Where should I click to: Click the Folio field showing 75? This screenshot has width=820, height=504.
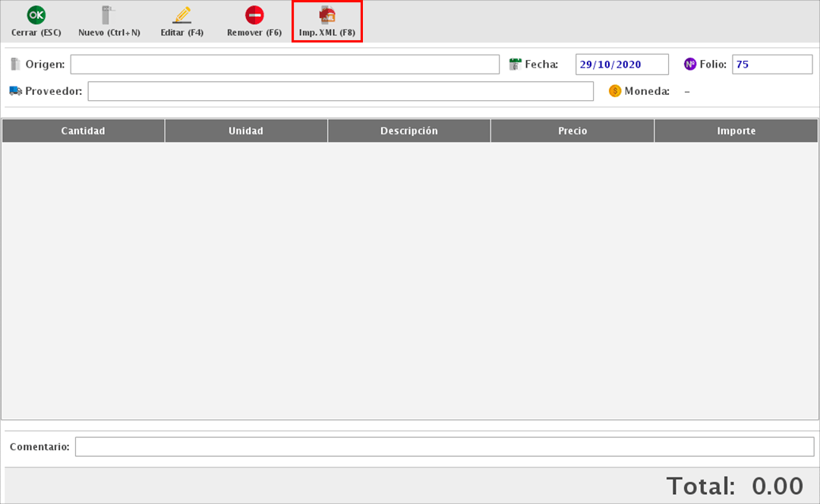tap(772, 65)
